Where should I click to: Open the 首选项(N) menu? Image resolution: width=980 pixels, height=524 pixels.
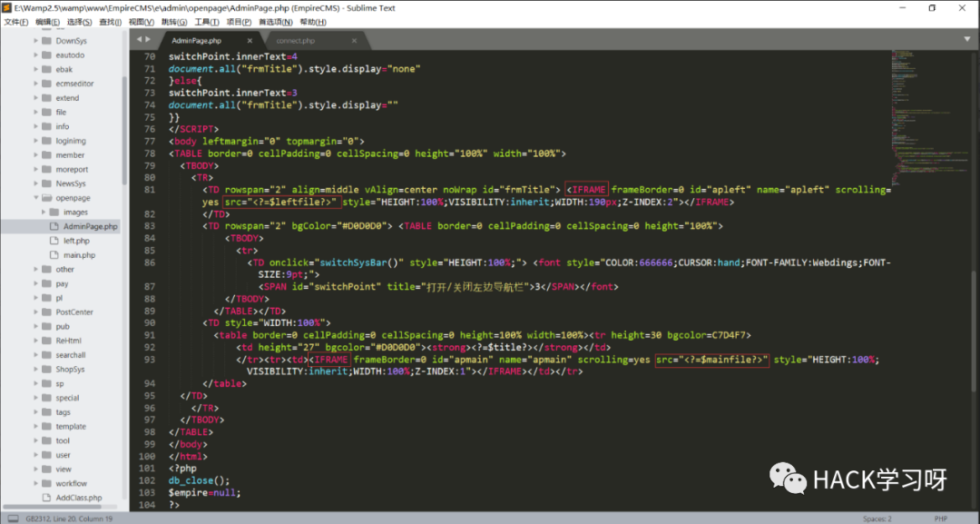[x=276, y=22]
